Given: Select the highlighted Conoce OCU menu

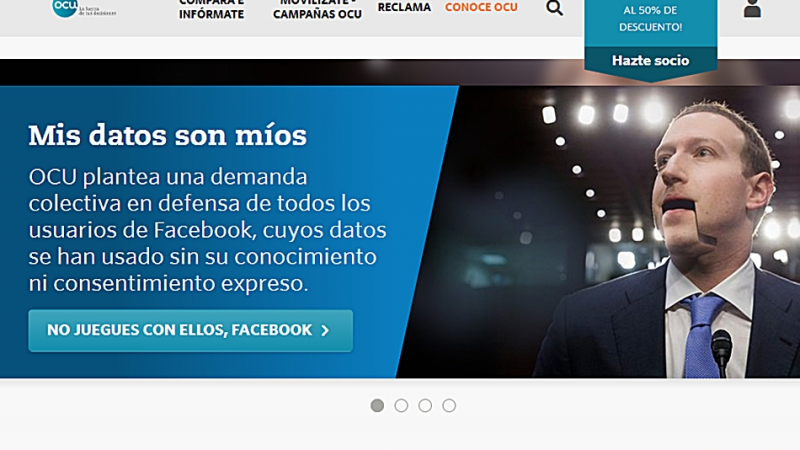Looking at the screenshot, I should (481, 7).
